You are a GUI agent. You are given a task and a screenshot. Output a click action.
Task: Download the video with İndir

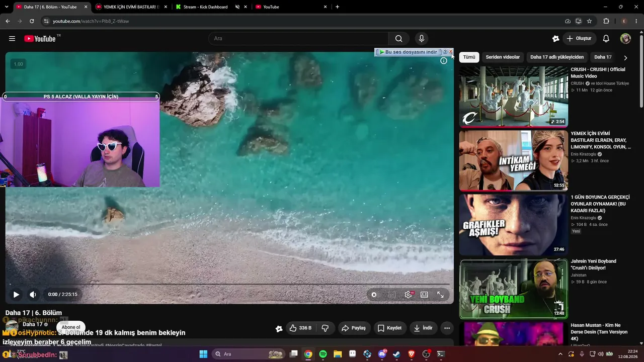pyautogui.click(x=423, y=328)
